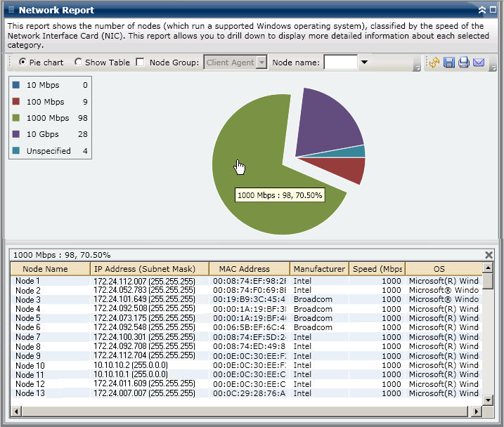Click the Save report icon

449,63
